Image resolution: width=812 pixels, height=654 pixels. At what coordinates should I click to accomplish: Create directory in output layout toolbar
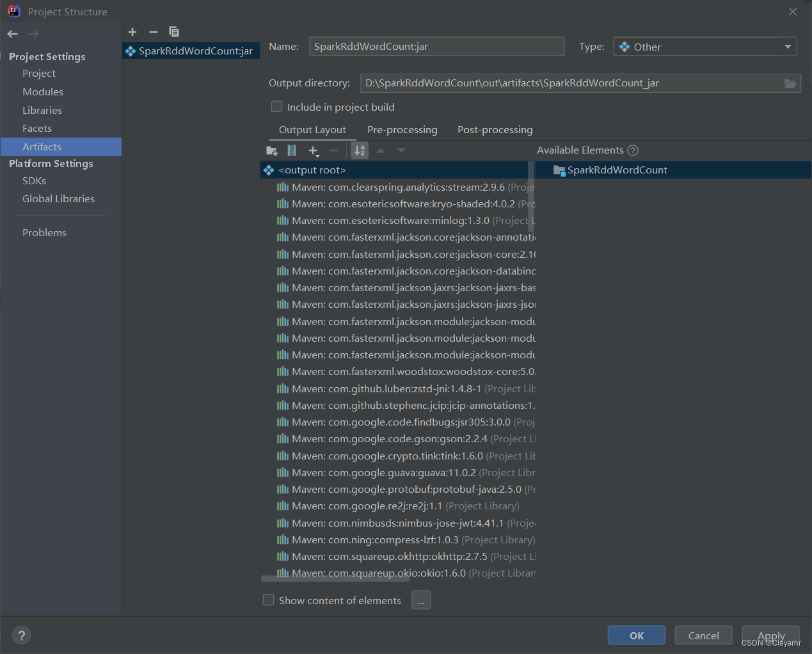[272, 150]
